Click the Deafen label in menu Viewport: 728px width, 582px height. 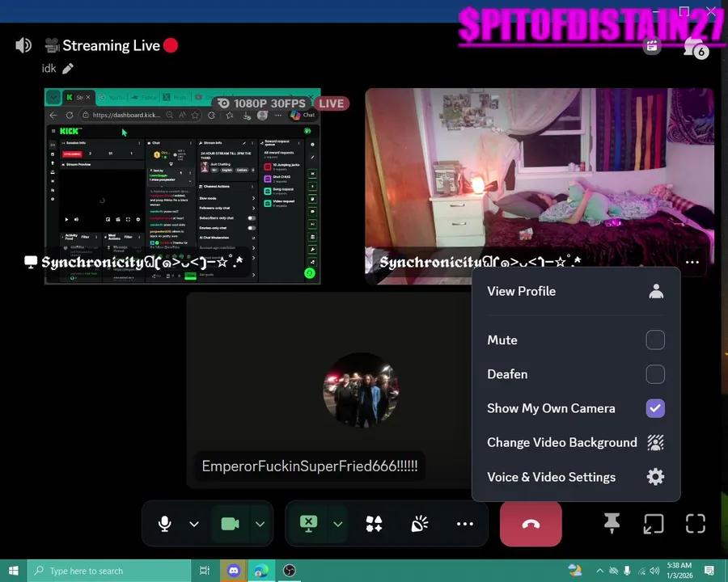click(x=507, y=374)
